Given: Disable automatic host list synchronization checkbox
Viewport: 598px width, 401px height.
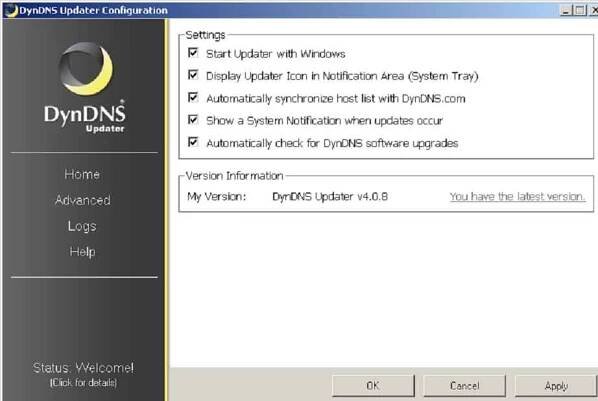Looking at the screenshot, I should (x=193, y=97).
